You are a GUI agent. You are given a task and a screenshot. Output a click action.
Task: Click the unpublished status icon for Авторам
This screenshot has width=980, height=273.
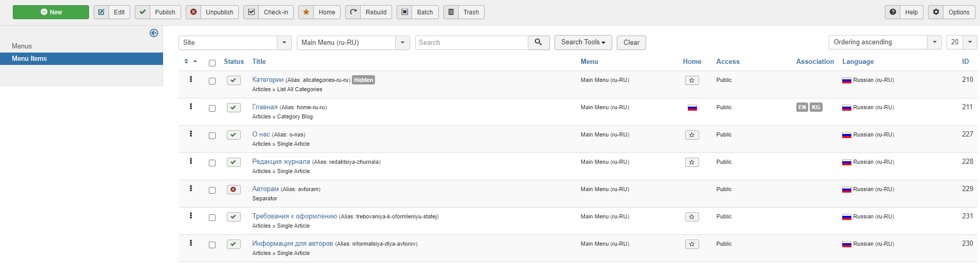[234, 190]
